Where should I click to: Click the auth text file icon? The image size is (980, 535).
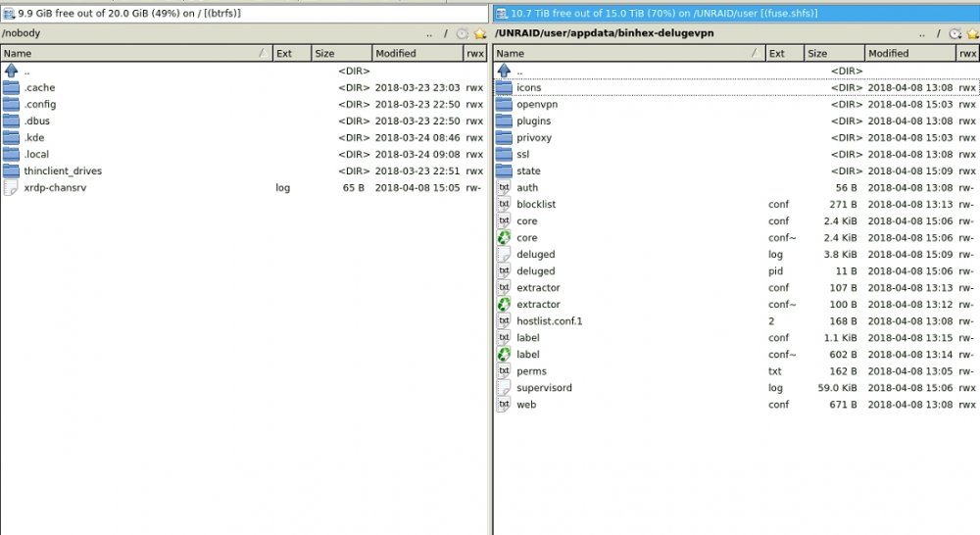[505, 187]
